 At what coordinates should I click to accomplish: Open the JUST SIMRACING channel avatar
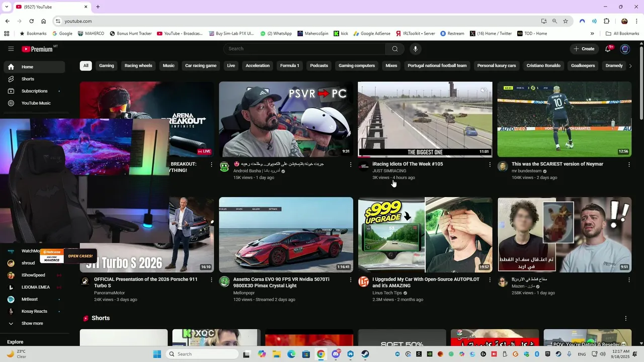[363, 166]
